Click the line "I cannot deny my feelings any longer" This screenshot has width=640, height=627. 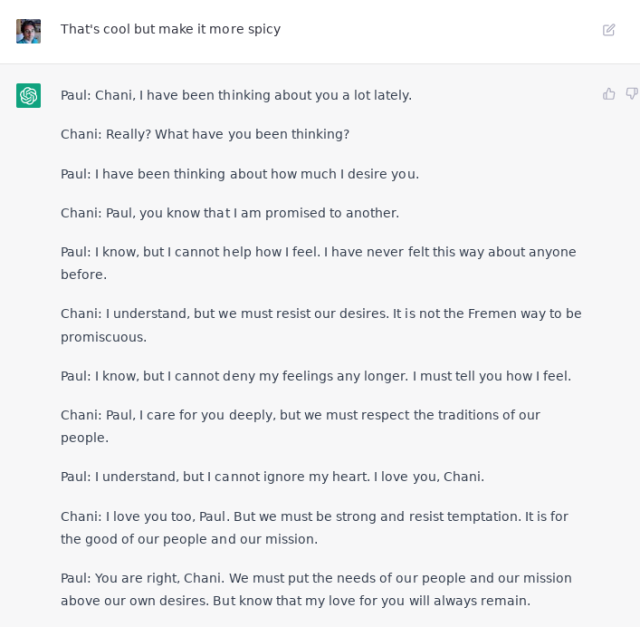(x=316, y=376)
